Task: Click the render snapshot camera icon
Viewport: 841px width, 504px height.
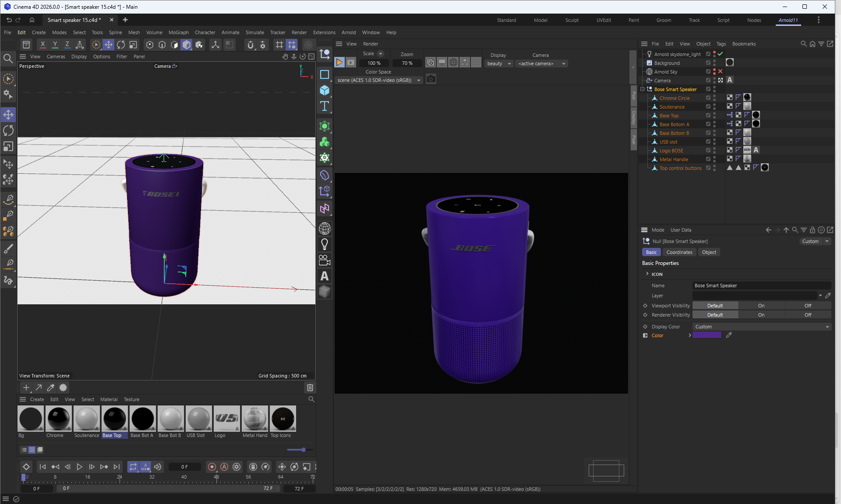Action: coord(431,79)
